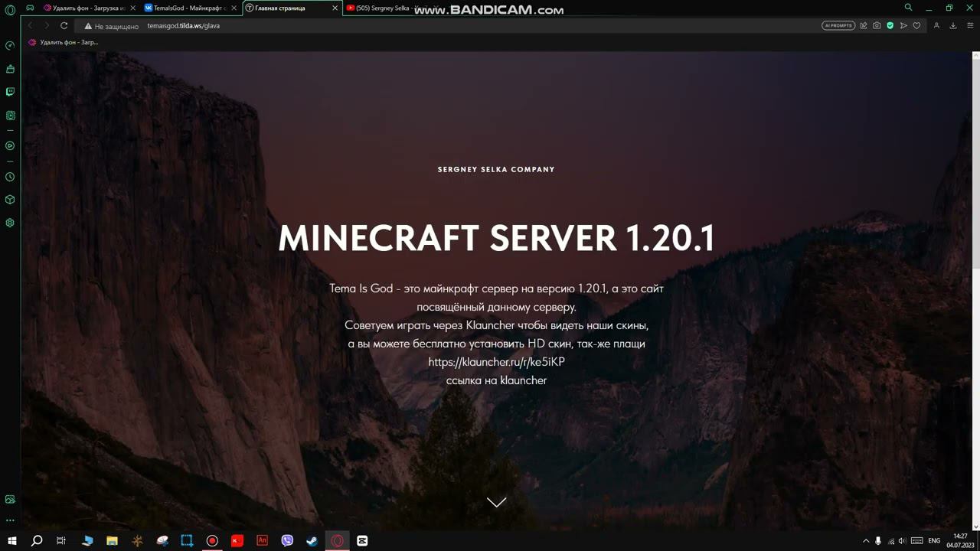Open Settings gear in the sidebar
The height and width of the screenshot is (551, 980).
point(10,223)
